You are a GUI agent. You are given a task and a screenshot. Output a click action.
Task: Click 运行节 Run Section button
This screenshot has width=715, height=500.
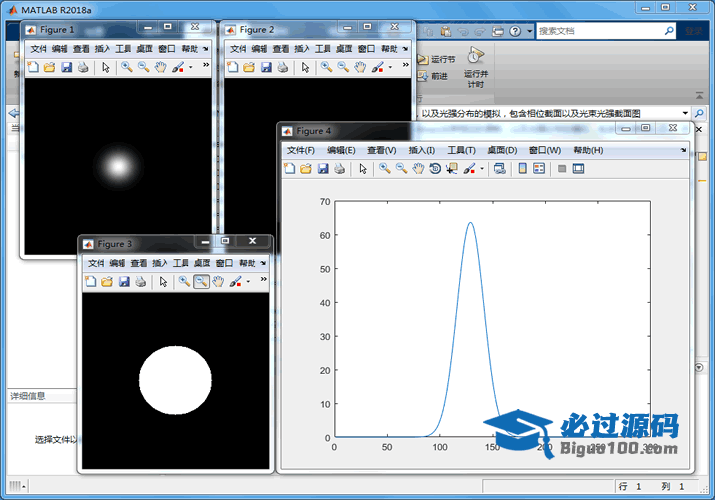[x=437, y=59]
